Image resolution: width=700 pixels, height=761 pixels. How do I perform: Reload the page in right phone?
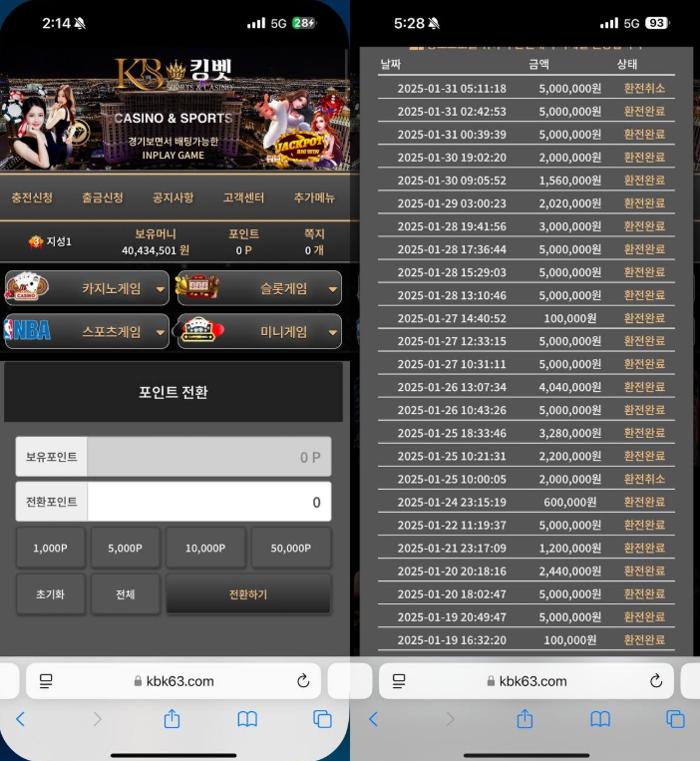[656, 681]
